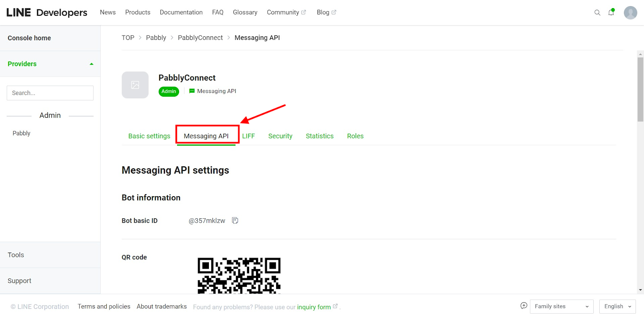Click the TOP breadcrumb link
Viewport: 644px width, 319px height.
coord(128,38)
